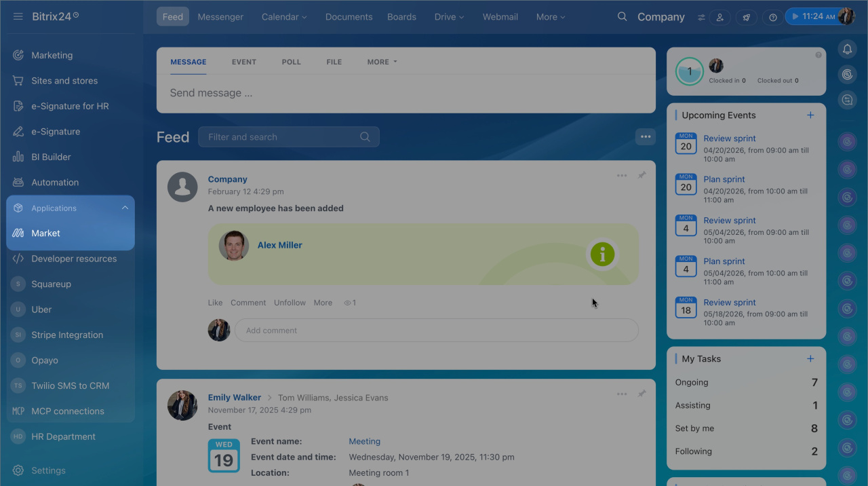868x486 pixels.
Task: Like the new employee post
Action: click(x=215, y=303)
